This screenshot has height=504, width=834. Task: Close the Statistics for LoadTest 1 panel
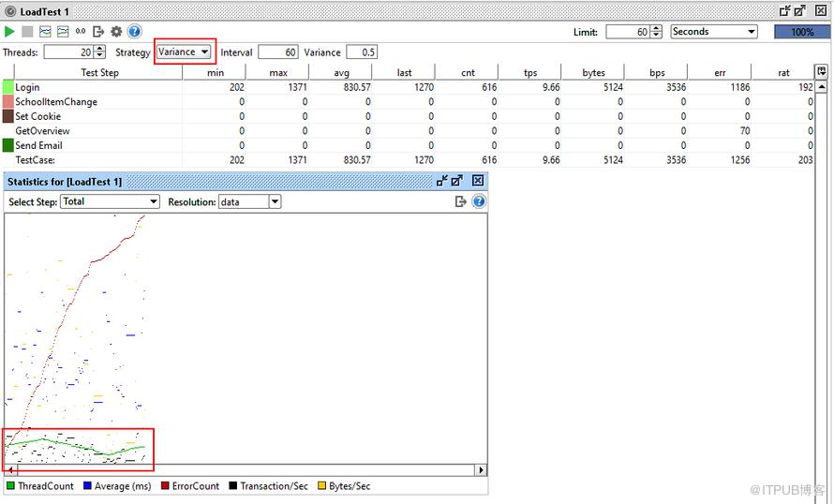click(x=478, y=181)
